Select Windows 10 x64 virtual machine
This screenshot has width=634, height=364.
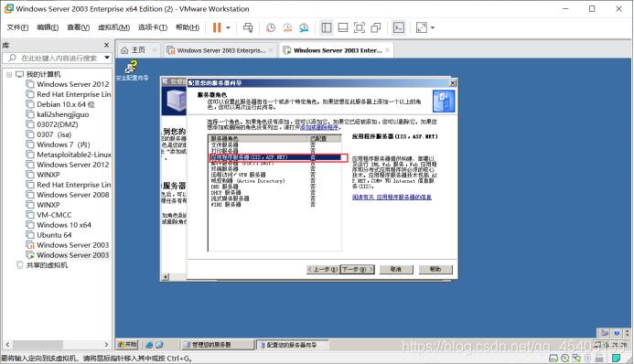(63, 225)
